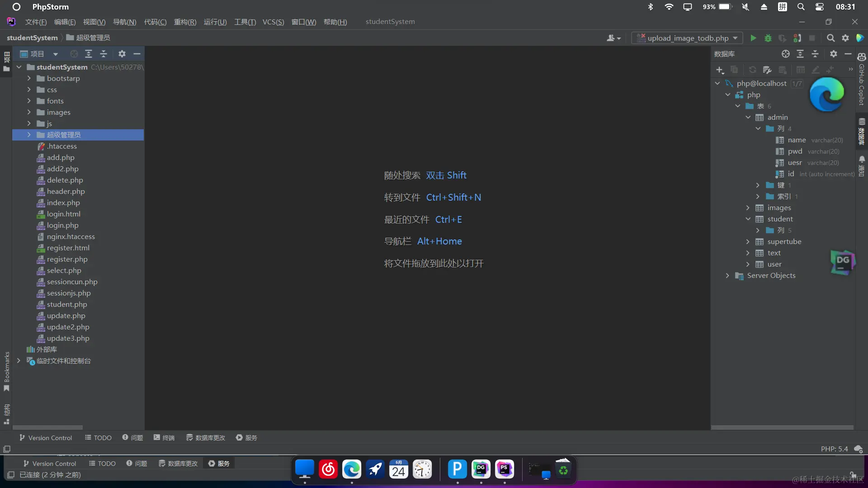Open the project panel settings gear
The width and height of the screenshot is (868, 488).
pyautogui.click(x=122, y=54)
